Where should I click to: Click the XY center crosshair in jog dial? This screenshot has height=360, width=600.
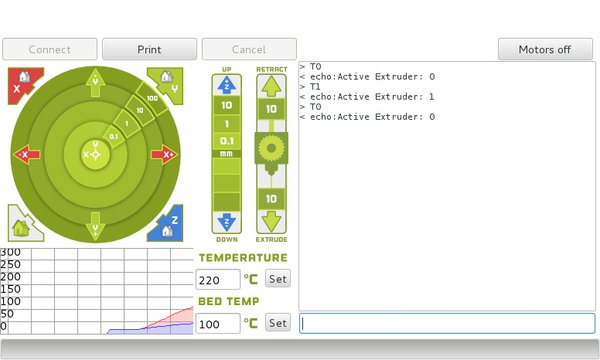95,155
